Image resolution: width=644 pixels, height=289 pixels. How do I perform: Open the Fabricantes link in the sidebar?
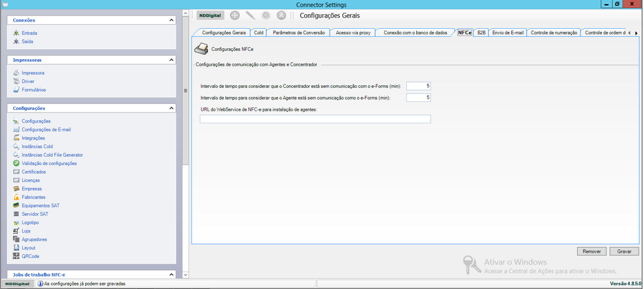pyautogui.click(x=34, y=197)
